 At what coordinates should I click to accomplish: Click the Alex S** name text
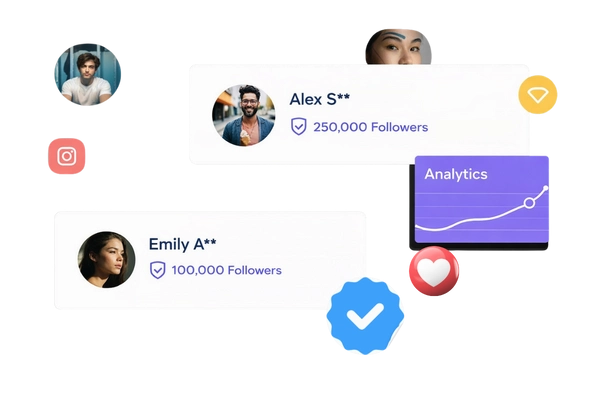click(320, 100)
